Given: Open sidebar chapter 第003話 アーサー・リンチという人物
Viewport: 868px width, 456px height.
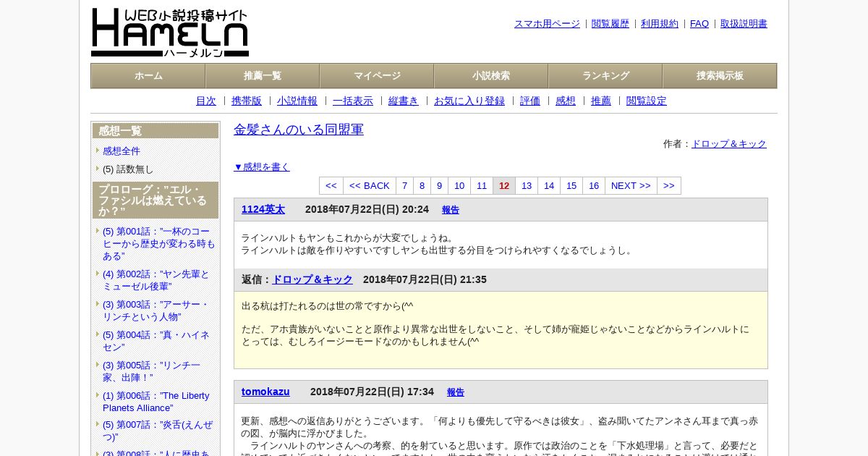Looking at the screenshot, I should pos(156,311).
